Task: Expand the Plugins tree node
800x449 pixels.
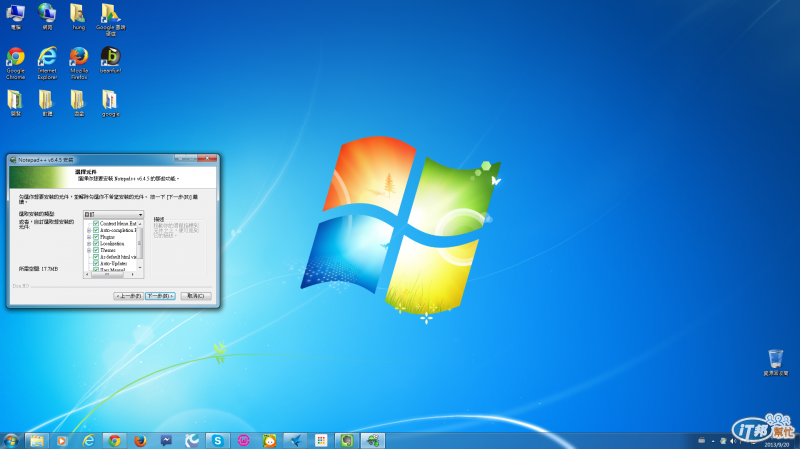Action: point(89,237)
